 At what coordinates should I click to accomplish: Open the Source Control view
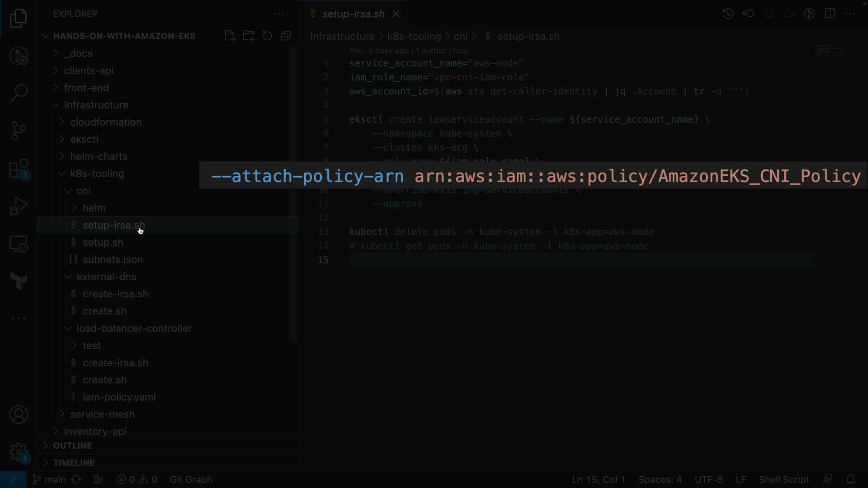click(x=19, y=131)
